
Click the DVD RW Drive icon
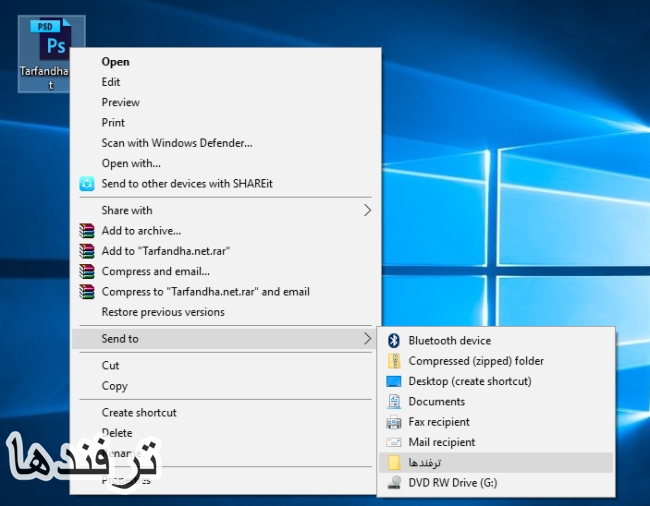(393, 483)
